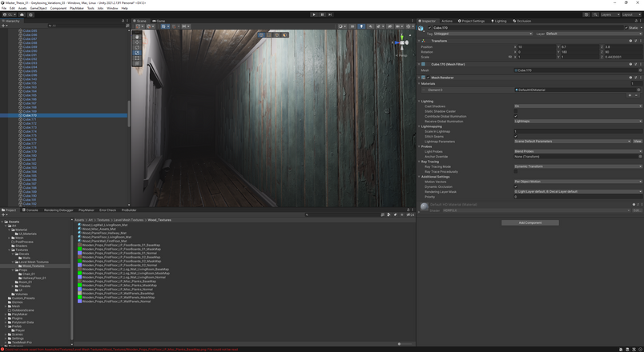Click the scene orientation gizmo
The width and height of the screenshot is (644, 352).
coord(402,42)
